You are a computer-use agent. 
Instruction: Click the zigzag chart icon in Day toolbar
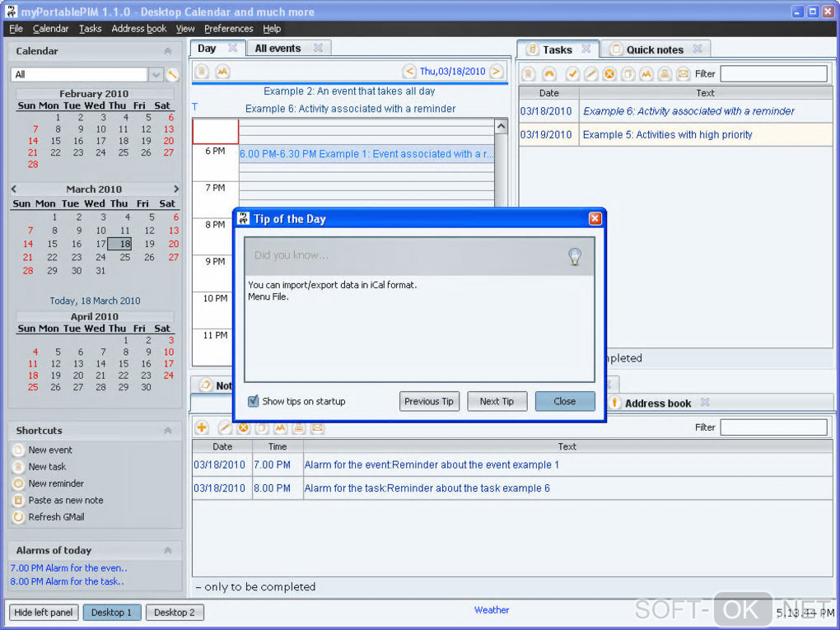(x=222, y=72)
